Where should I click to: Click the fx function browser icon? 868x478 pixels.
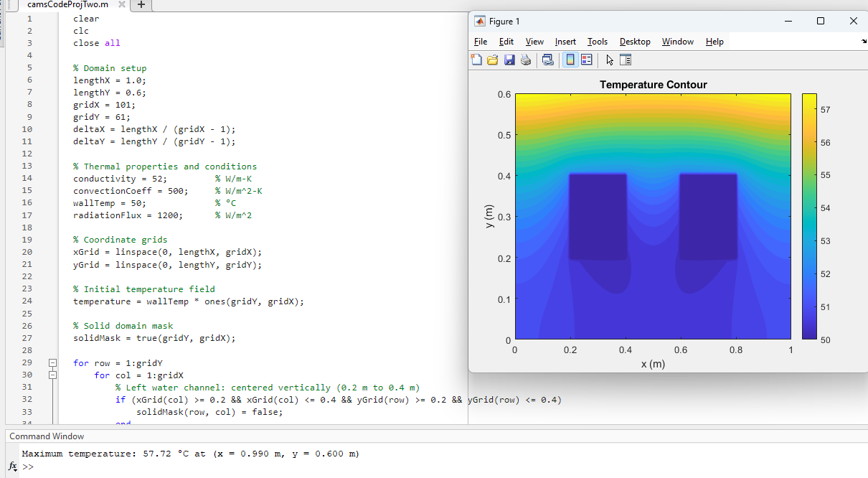(x=12, y=467)
